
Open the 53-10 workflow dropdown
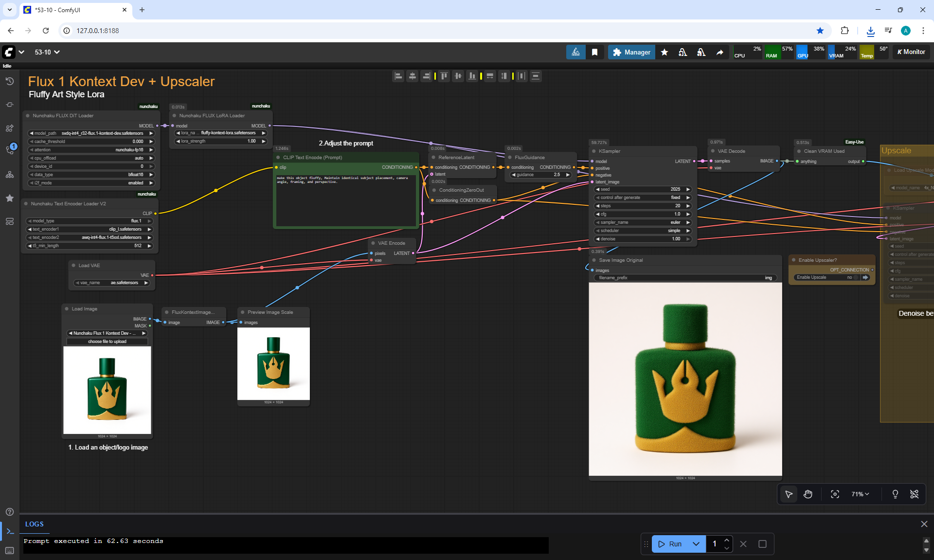[x=47, y=52]
